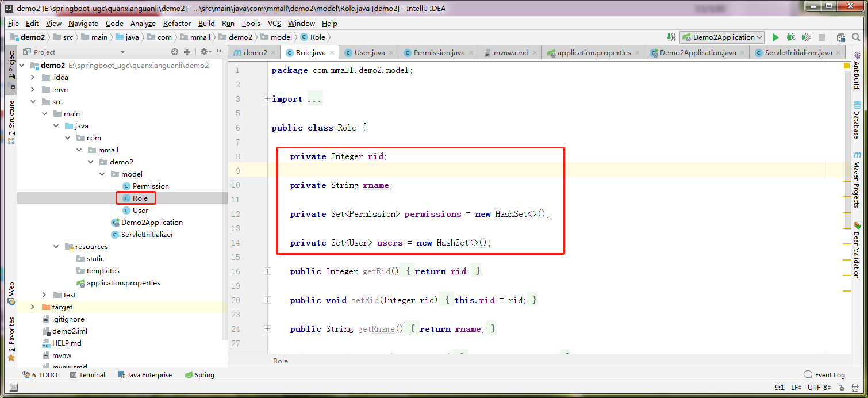This screenshot has height=398, width=868.
Task: Select User class in project tree
Action: pos(140,210)
